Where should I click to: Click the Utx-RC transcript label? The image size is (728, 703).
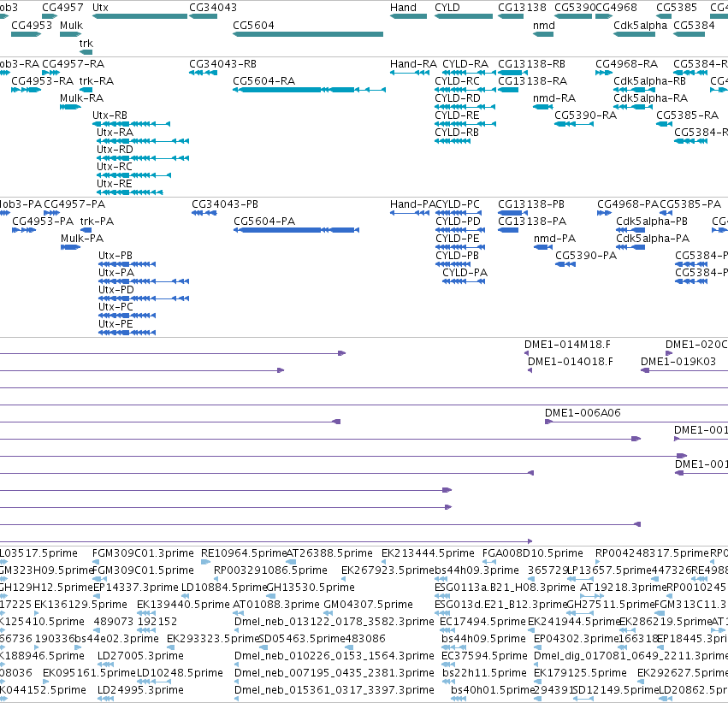115,167
